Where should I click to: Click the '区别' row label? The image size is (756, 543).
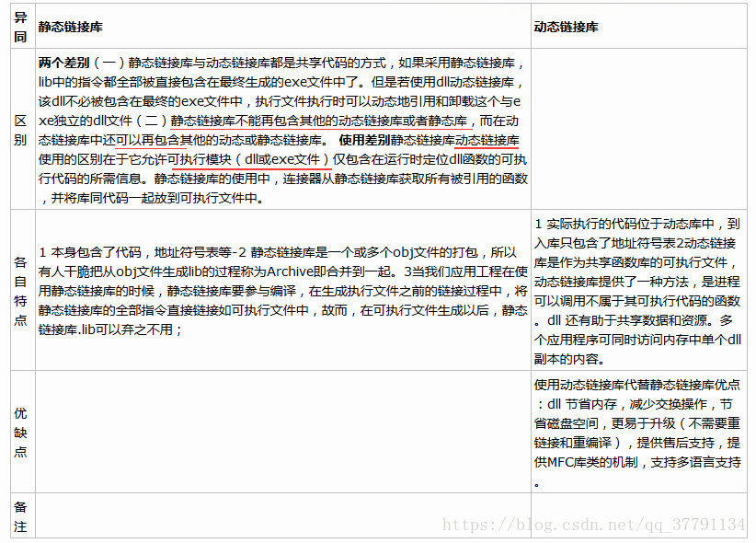point(20,131)
